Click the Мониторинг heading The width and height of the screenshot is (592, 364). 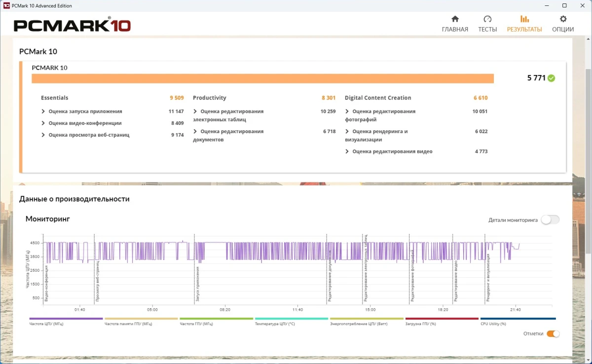point(48,218)
